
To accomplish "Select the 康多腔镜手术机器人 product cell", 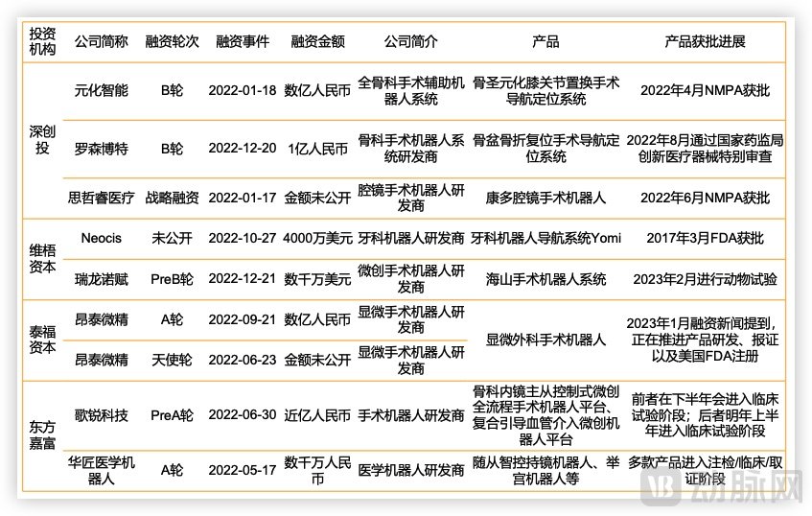I will coord(545,198).
